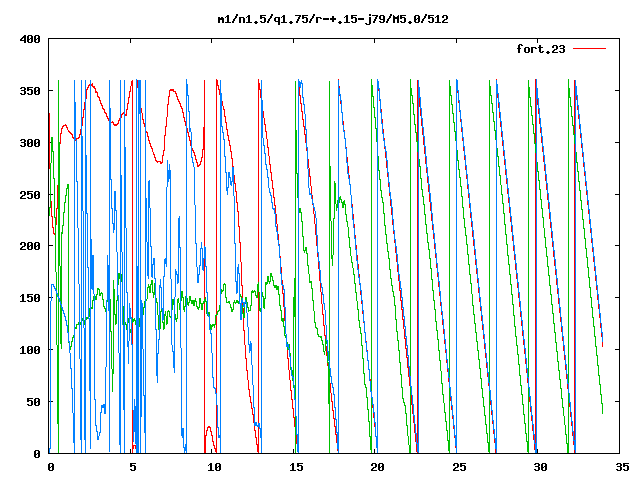Click the y-axis label 200
The image size is (640, 480).
(x=30, y=246)
